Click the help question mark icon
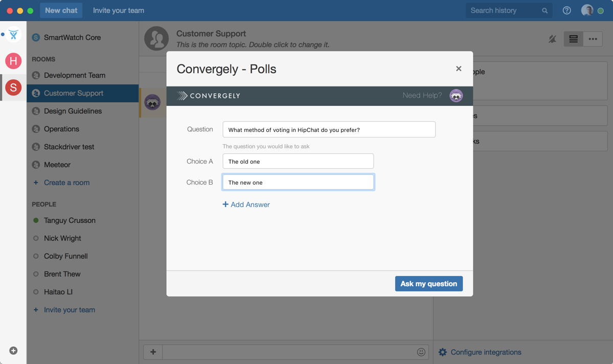This screenshot has height=364, width=613. tap(566, 10)
